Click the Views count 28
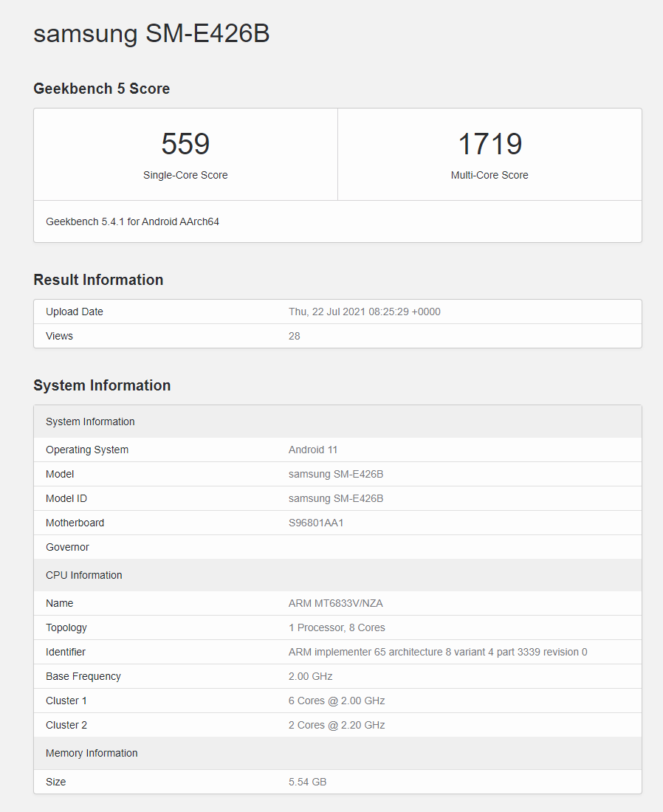Image resolution: width=663 pixels, height=812 pixels. 295,336
